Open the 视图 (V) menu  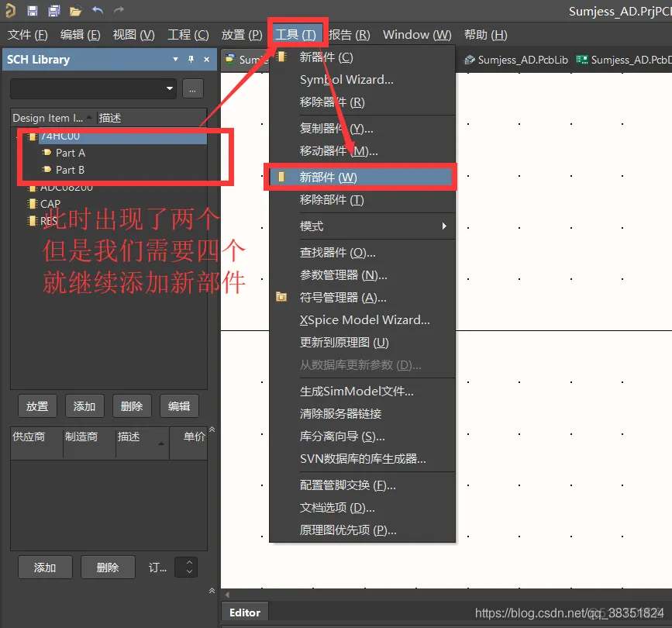tap(133, 35)
